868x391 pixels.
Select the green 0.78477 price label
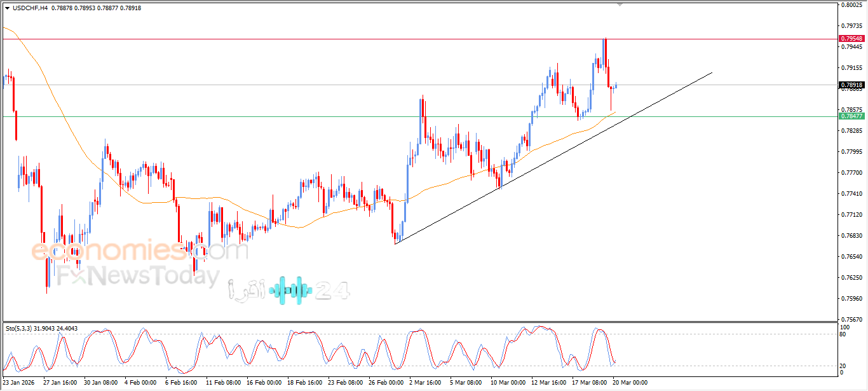click(x=851, y=116)
